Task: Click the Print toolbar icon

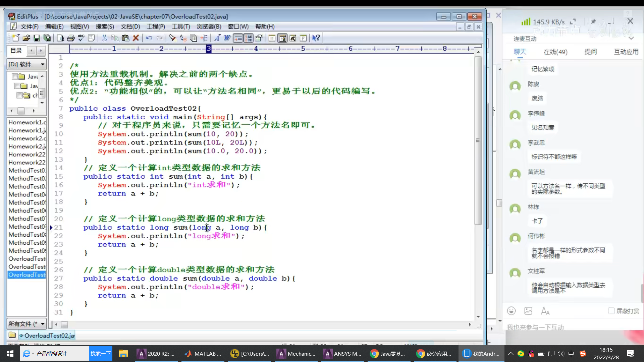Action: click(x=70, y=38)
